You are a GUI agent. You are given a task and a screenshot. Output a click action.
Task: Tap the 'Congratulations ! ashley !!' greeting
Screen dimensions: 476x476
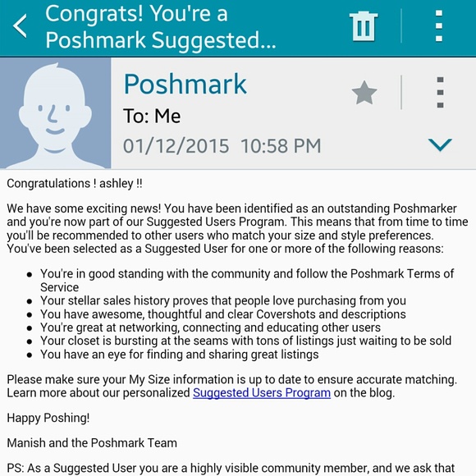[75, 184]
